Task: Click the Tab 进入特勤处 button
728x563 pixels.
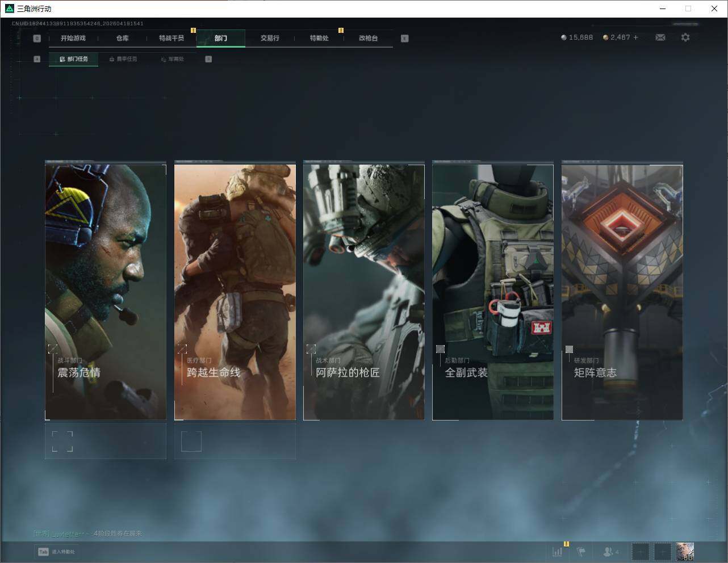Action: pyautogui.click(x=56, y=552)
